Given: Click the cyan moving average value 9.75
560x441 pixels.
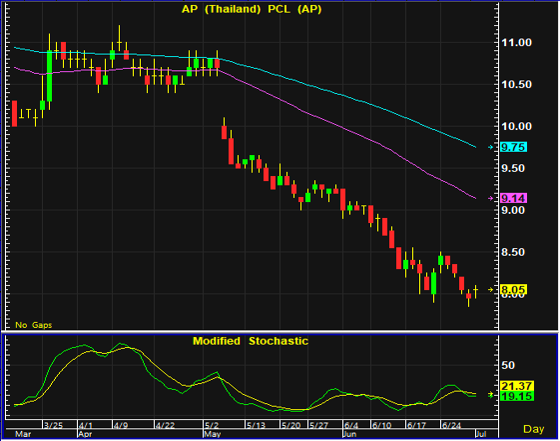Looking at the screenshot, I should 513,147.
